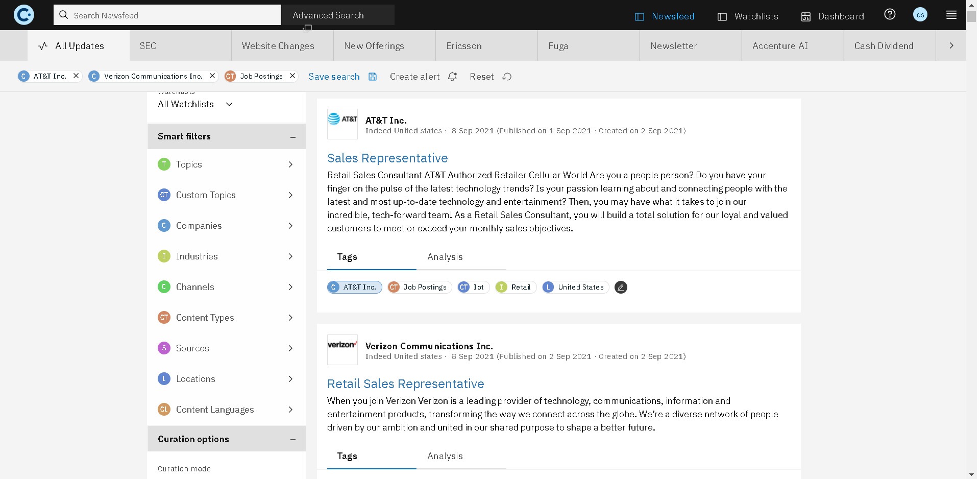This screenshot has height=479, width=980.
Task: Click the edit tags pencil icon
Action: [x=621, y=287]
